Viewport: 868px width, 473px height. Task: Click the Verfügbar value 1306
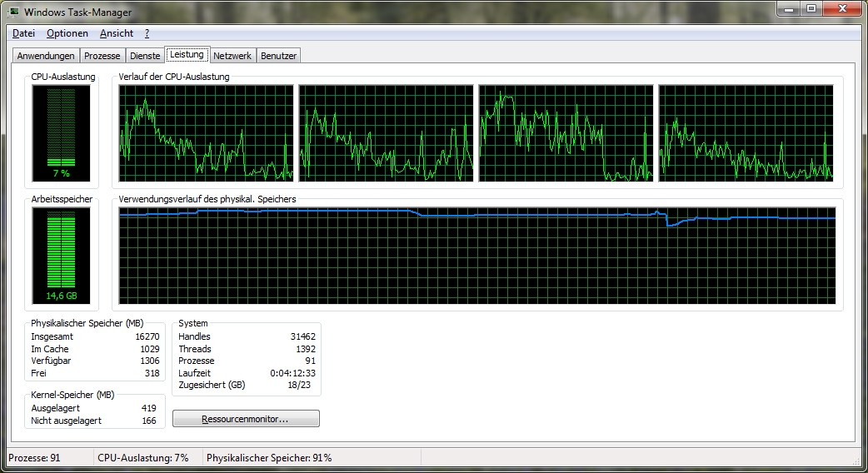click(x=149, y=361)
